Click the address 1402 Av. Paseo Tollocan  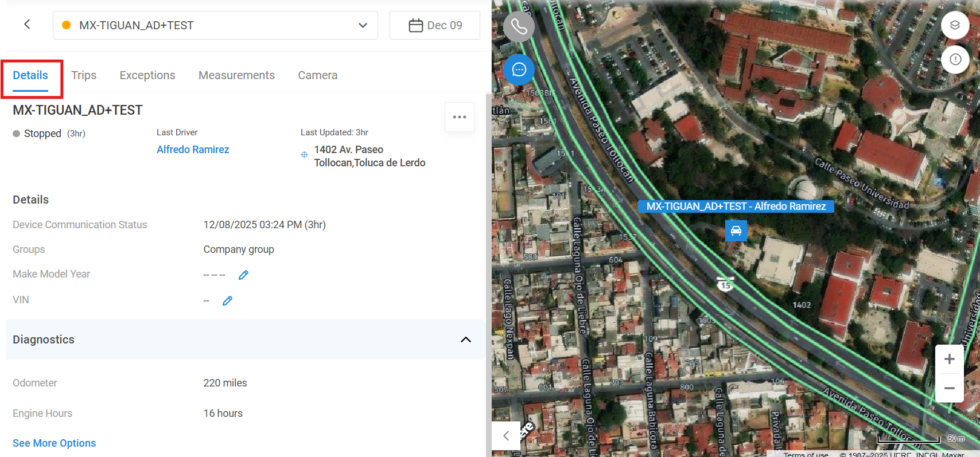(370, 156)
